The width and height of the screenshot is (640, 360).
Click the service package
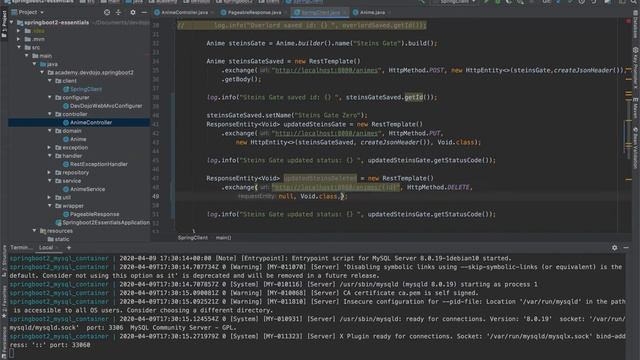pos(68,181)
